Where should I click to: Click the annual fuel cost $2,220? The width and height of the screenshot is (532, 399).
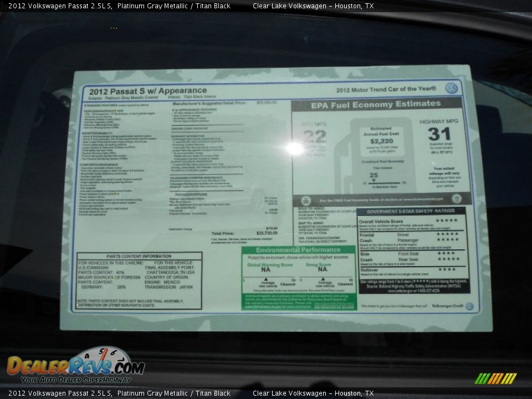click(382, 141)
